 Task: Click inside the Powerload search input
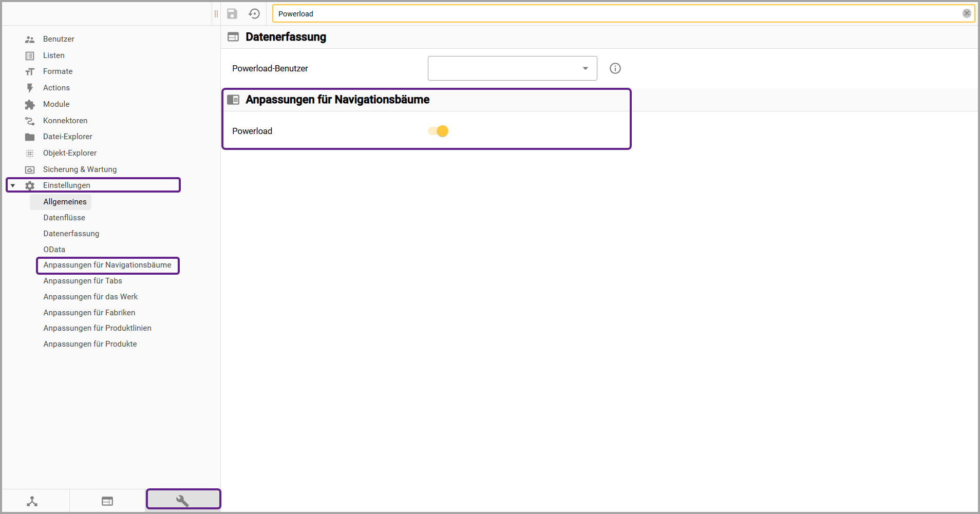[x=616, y=14]
